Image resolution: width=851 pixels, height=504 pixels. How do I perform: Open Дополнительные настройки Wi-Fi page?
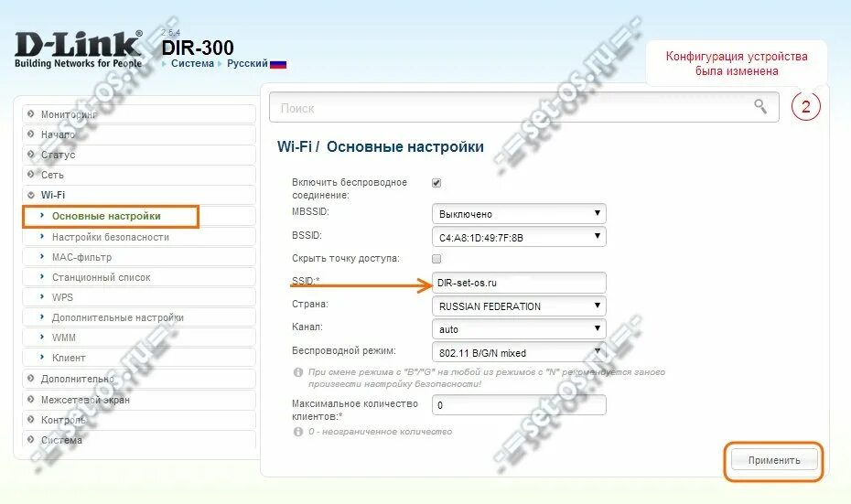coord(139,317)
